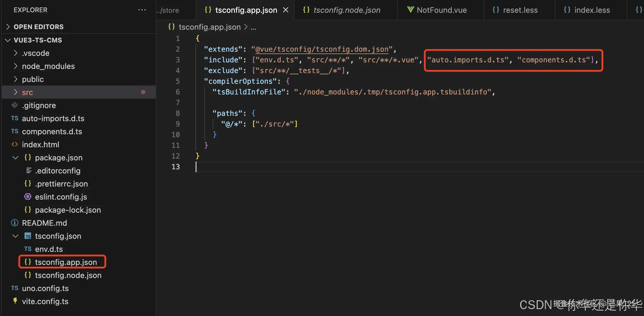Expand the node_modules folder
Viewport: 644px width, 316px height.
pos(16,66)
